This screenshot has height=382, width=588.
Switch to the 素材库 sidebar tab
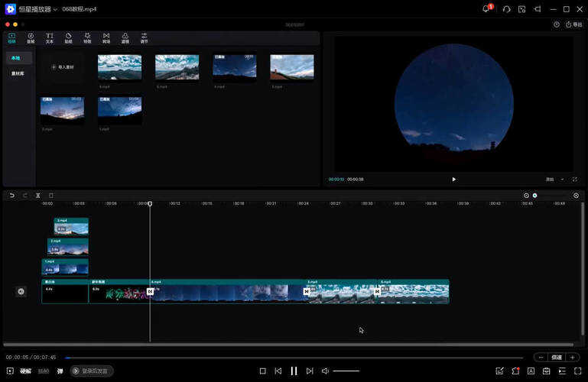point(18,73)
